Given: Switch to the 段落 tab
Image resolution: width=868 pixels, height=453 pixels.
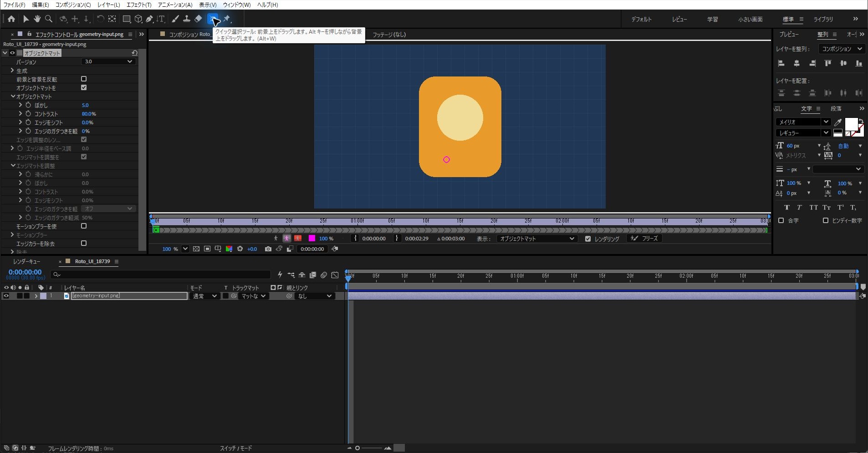Looking at the screenshot, I should point(836,108).
